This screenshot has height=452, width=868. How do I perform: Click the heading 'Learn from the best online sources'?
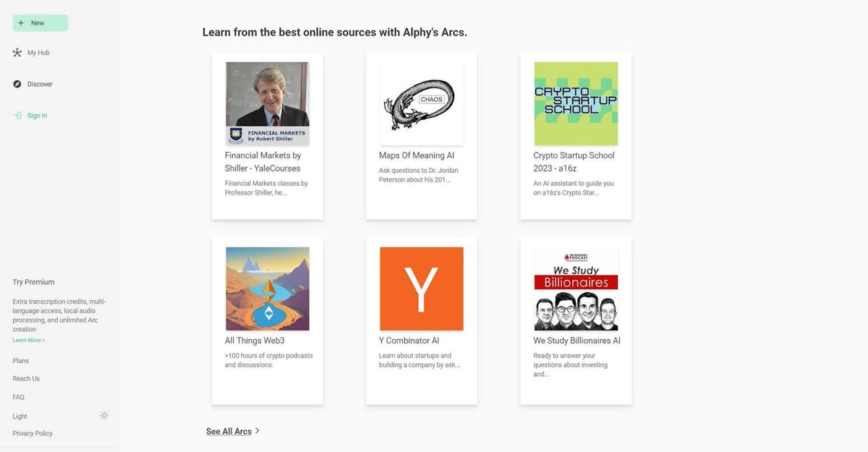[x=335, y=33]
